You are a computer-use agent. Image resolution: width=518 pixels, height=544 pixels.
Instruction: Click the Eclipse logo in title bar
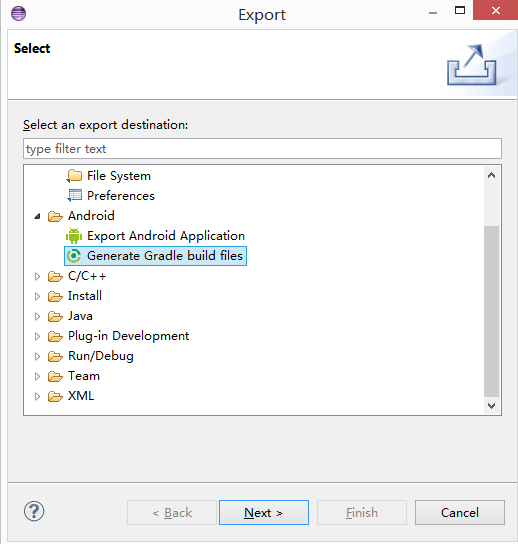[x=18, y=14]
